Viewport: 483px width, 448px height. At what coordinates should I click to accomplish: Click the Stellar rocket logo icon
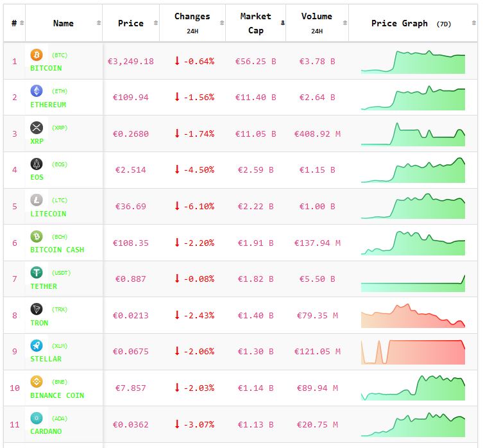(37, 345)
